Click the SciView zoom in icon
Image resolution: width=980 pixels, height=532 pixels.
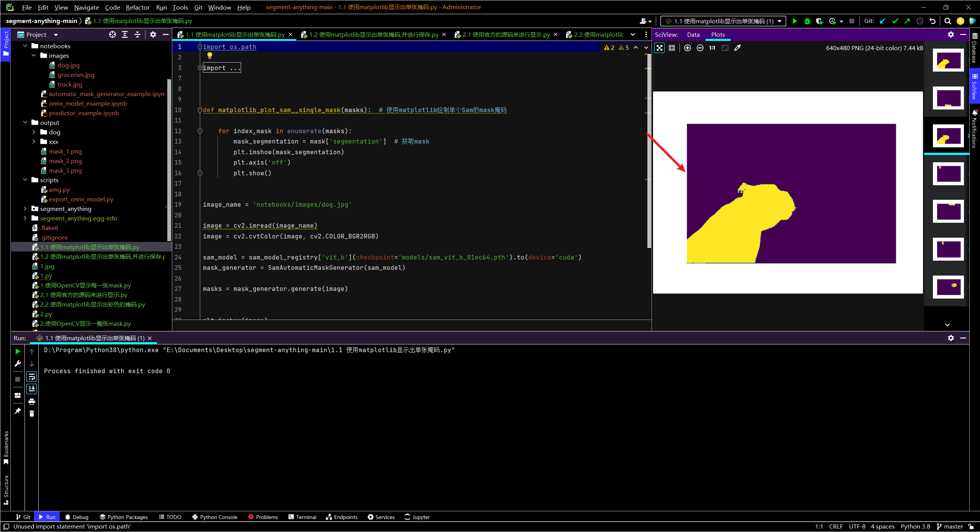click(x=688, y=48)
